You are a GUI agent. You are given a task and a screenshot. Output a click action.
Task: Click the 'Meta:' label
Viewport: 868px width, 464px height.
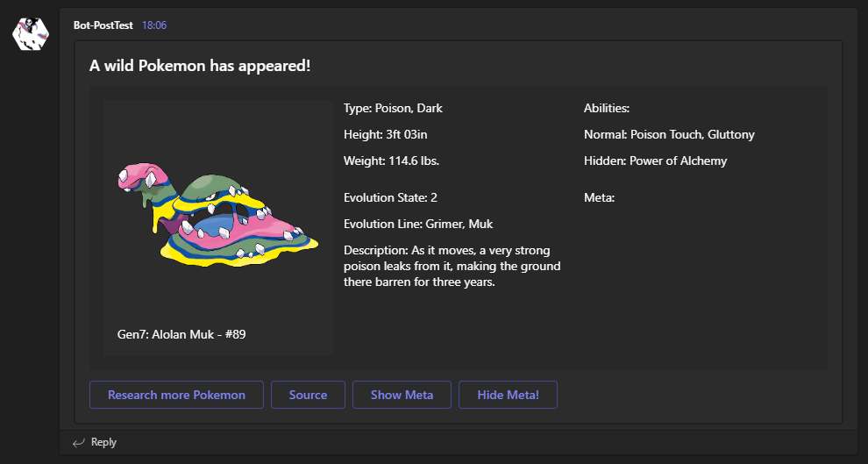click(x=599, y=197)
